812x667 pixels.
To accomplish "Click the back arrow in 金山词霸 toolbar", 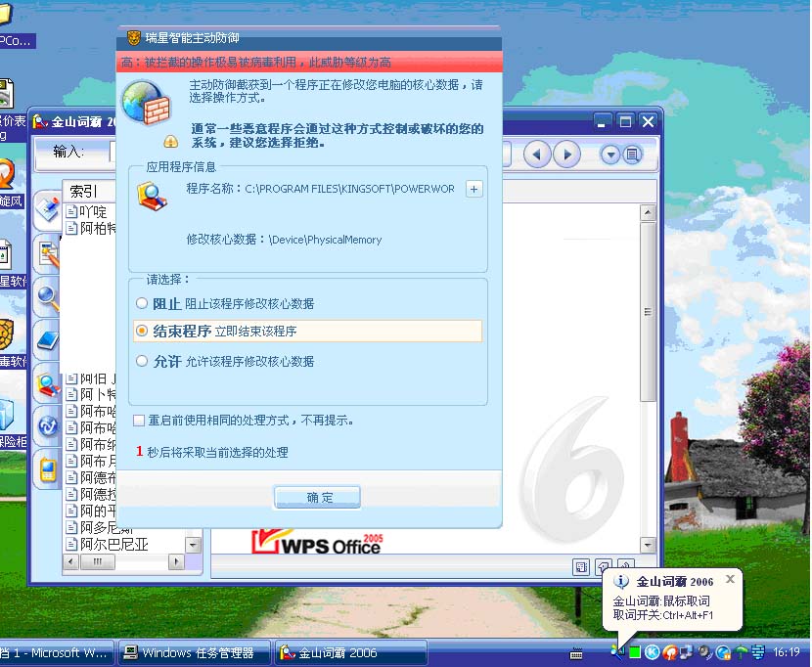I will tap(536, 154).
